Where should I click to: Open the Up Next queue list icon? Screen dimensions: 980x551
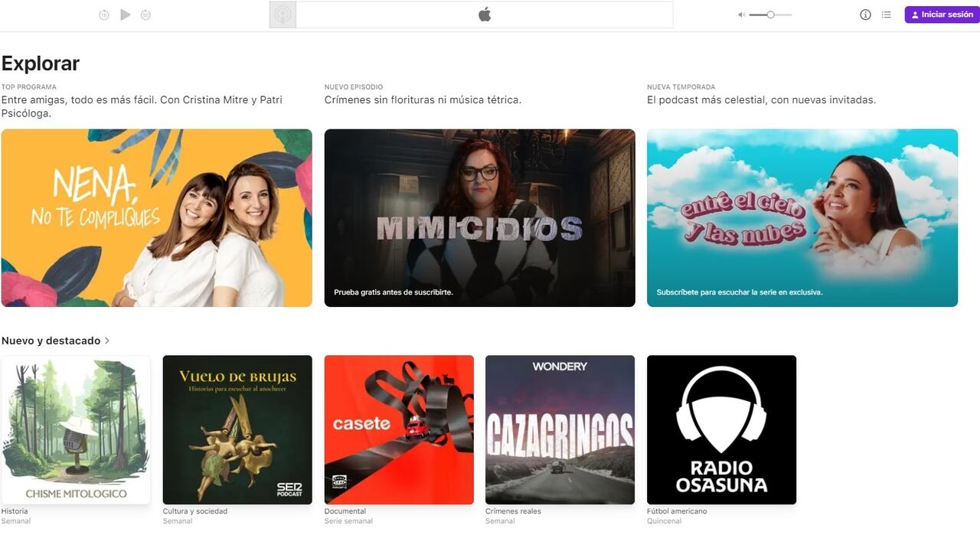[x=886, y=15]
